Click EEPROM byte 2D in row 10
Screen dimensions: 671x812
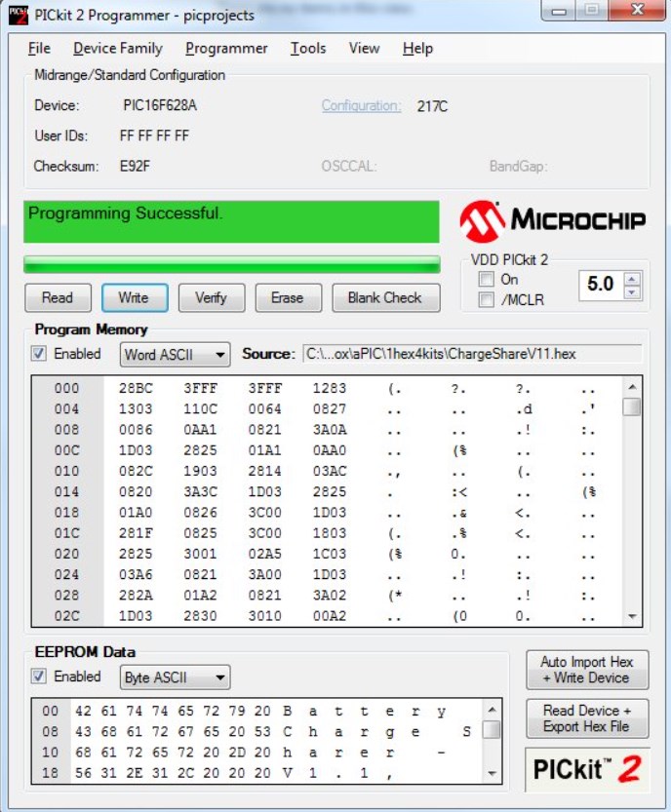[237, 753]
